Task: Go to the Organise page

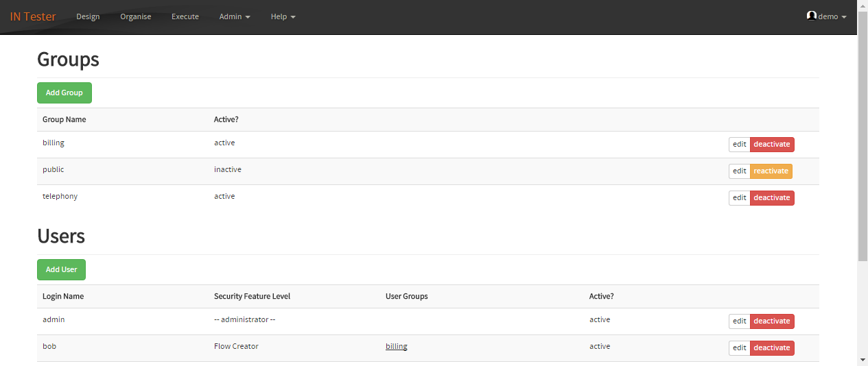Action: pyautogui.click(x=135, y=16)
